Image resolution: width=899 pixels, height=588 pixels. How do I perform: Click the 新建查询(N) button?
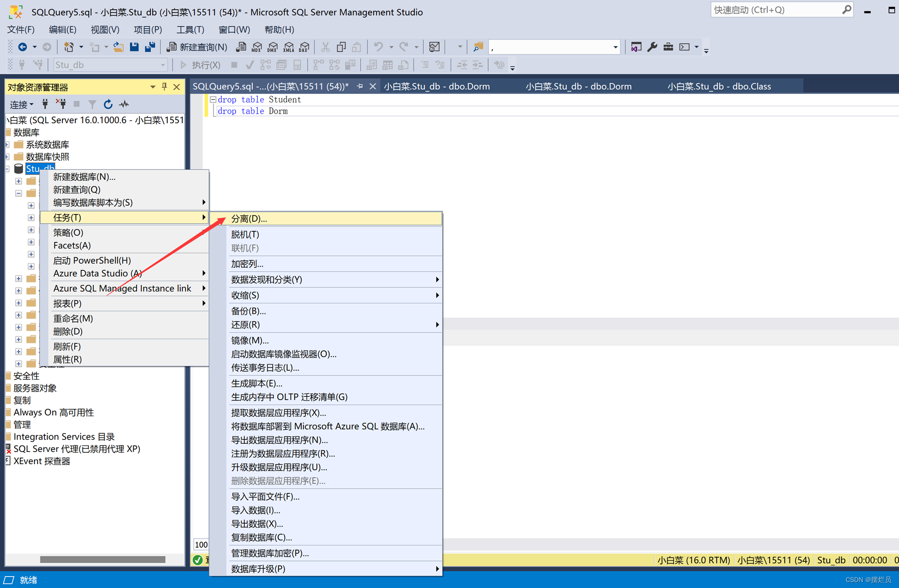[197, 47]
